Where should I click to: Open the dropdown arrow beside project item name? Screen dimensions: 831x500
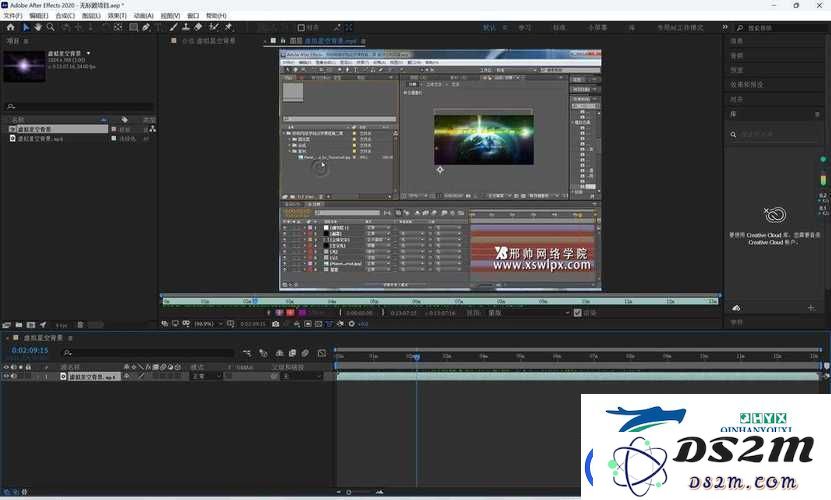click(x=88, y=53)
